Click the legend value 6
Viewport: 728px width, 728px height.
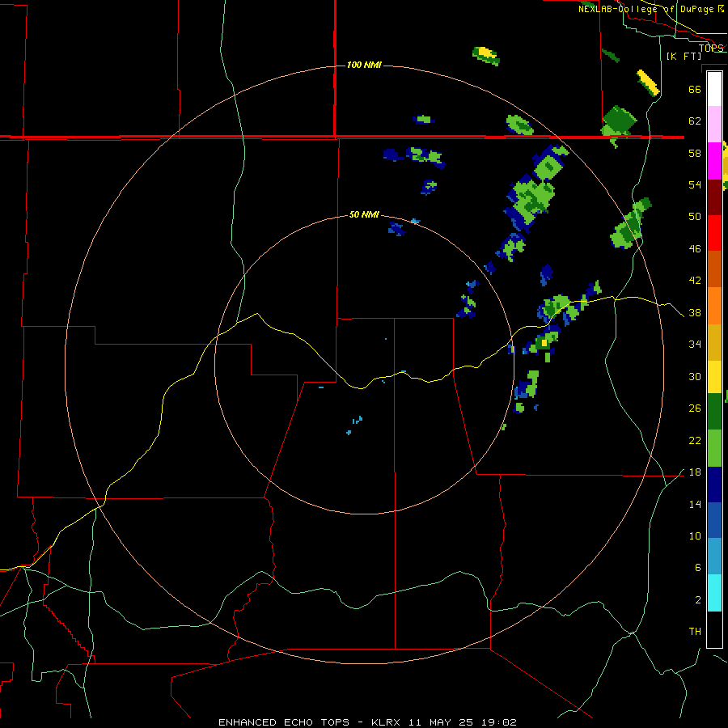698,568
